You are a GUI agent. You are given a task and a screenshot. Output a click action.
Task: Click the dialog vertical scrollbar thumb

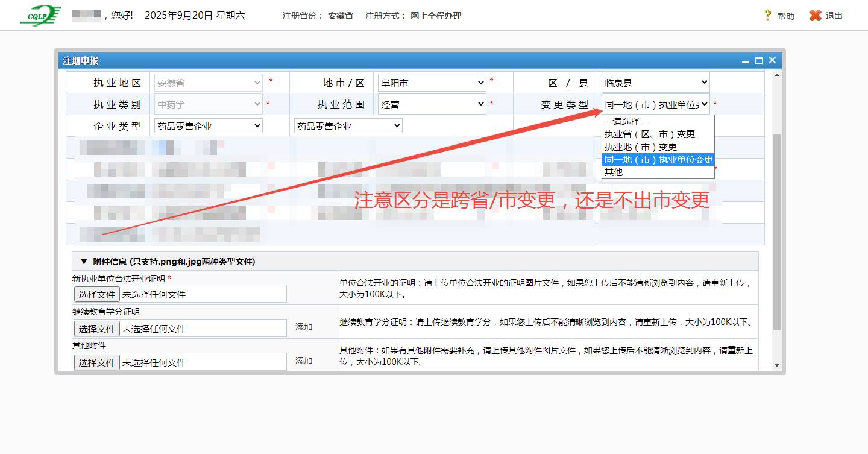(x=776, y=232)
